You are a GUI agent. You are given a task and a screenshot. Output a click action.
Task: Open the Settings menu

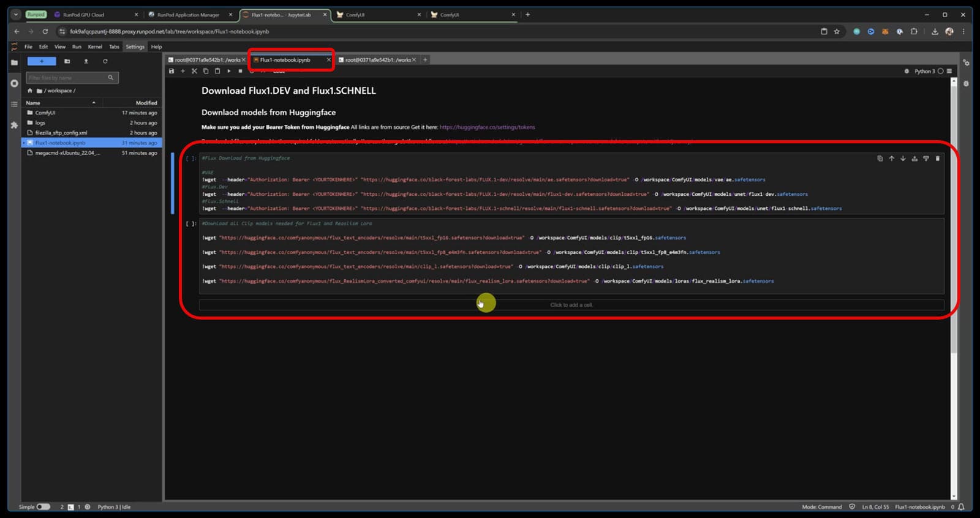click(135, 47)
